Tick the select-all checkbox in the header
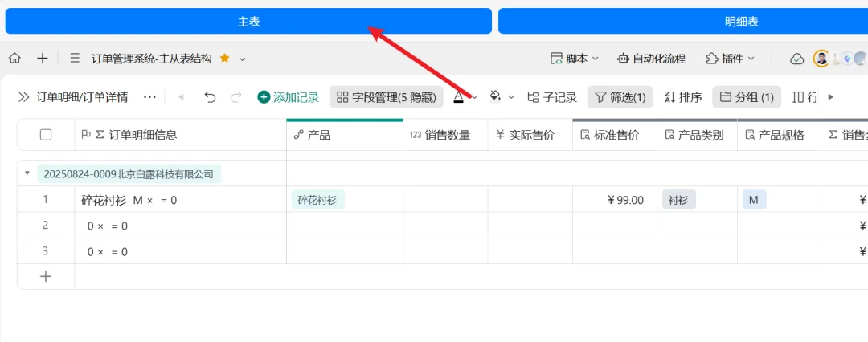This screenshot has width=868, height=342. tap(46, 135)
